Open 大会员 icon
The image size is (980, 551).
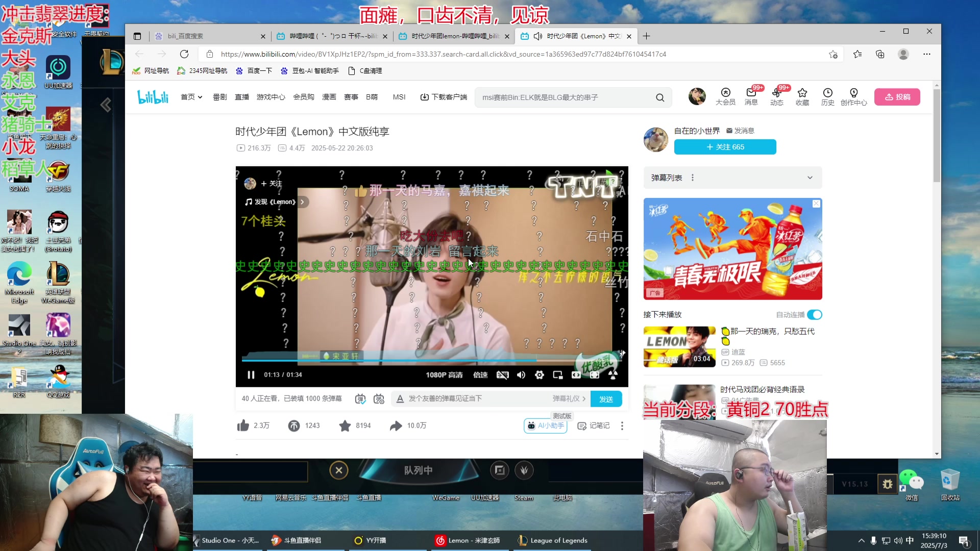click(725, 96)
